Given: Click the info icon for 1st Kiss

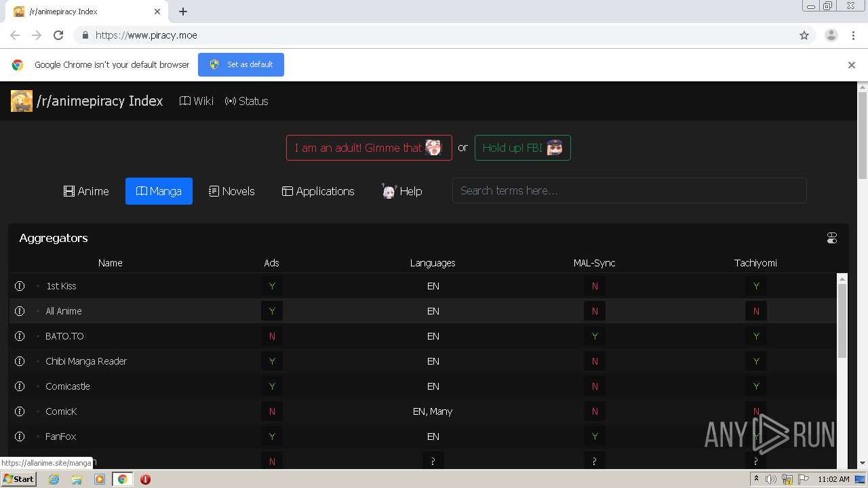Looking at the screenshot, I should (x=20, y=286).
